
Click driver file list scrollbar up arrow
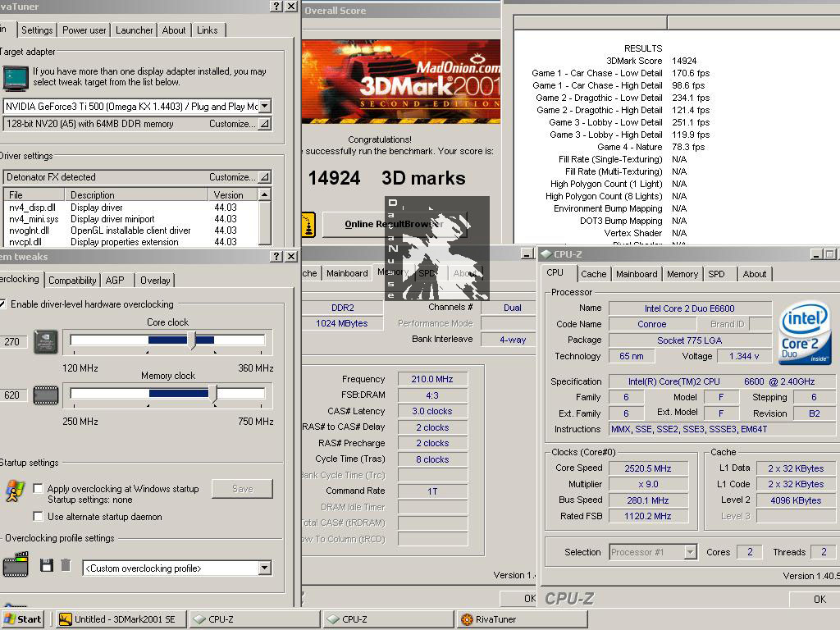(x=265, y=194)
